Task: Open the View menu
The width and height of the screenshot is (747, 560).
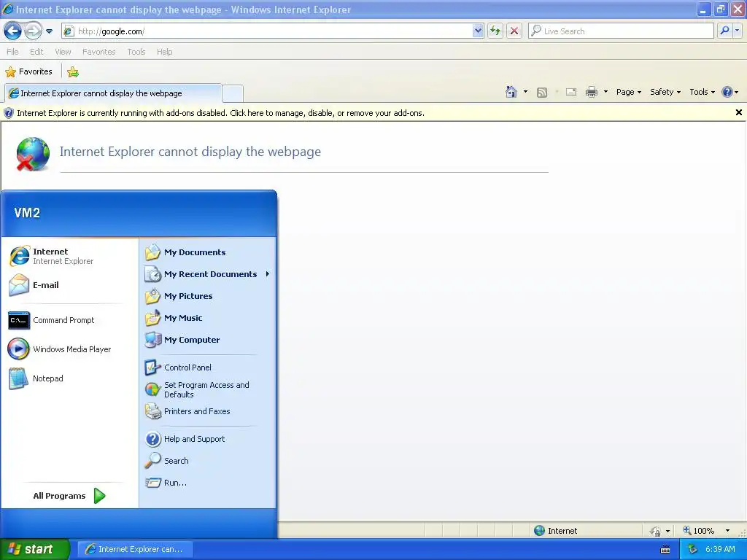Action: 63,52
